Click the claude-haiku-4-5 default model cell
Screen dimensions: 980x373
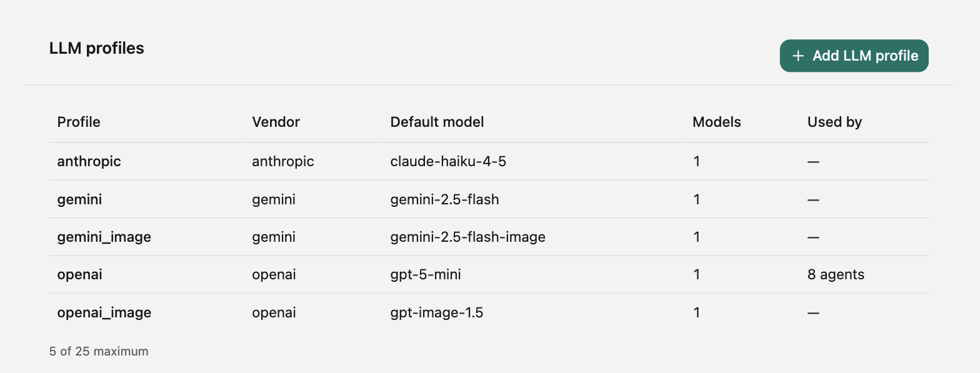pyautogui.click(x=448, y=161)
